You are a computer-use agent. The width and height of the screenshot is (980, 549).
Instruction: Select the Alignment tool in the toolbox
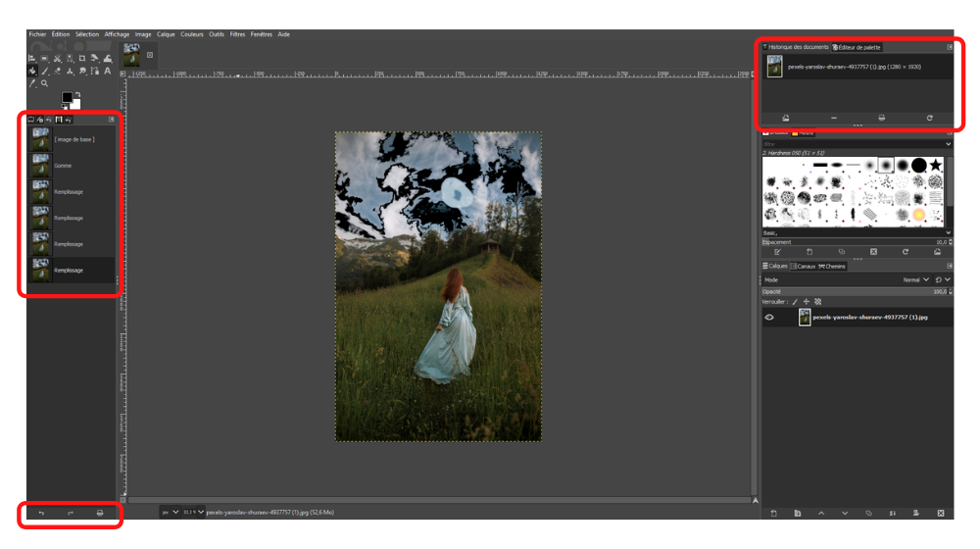tap(31, 58)
